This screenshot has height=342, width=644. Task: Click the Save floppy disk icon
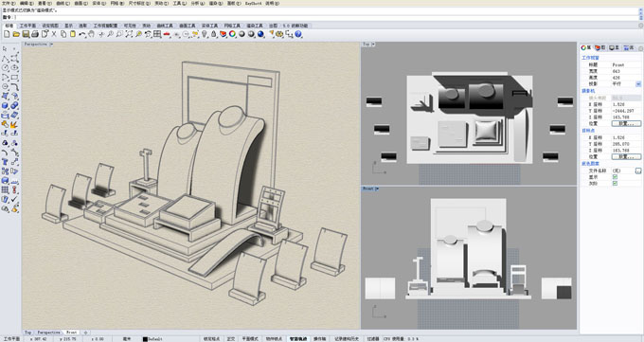(x=26, y=34)
